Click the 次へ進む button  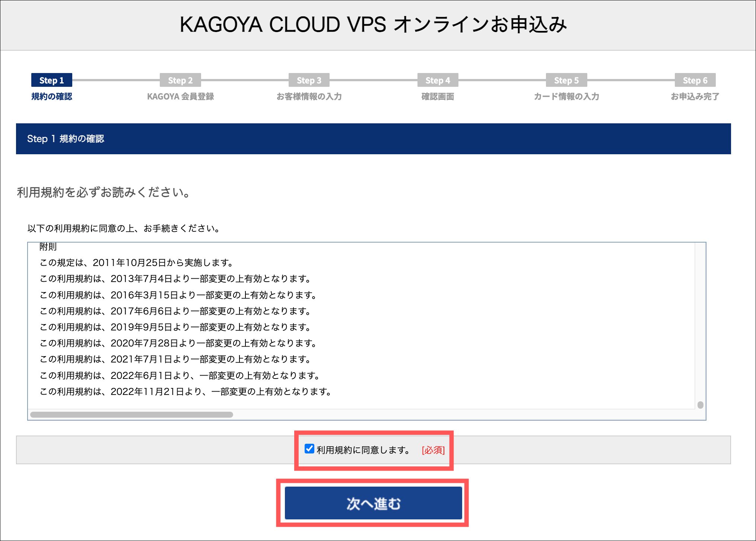click(x=373, y=503)
